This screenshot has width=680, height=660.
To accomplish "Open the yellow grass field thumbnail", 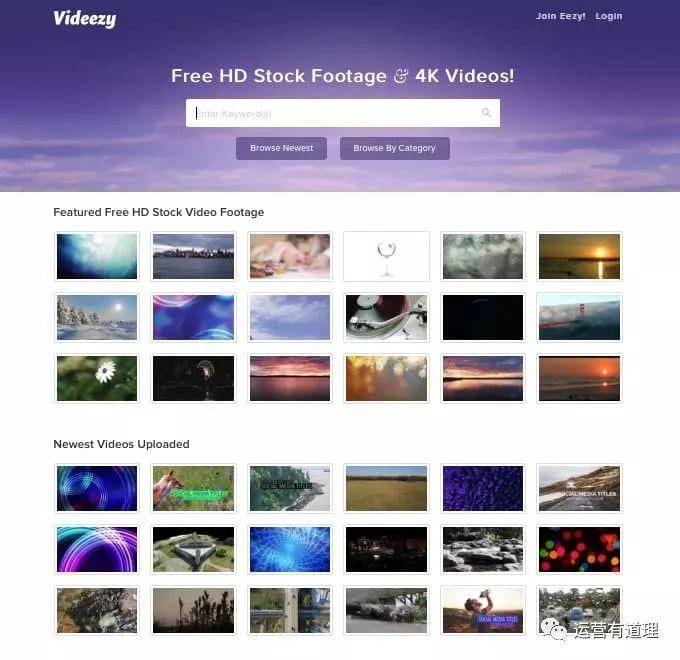I will [x=386, y=488].
